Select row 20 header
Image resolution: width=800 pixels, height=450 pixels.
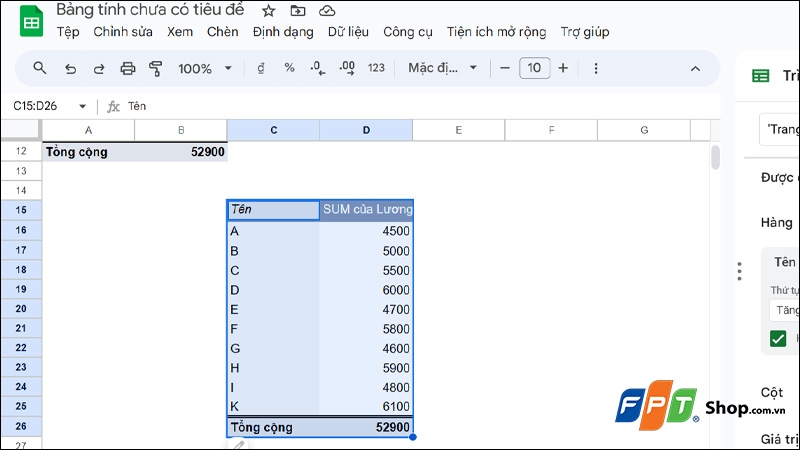[x=21, y=309]
